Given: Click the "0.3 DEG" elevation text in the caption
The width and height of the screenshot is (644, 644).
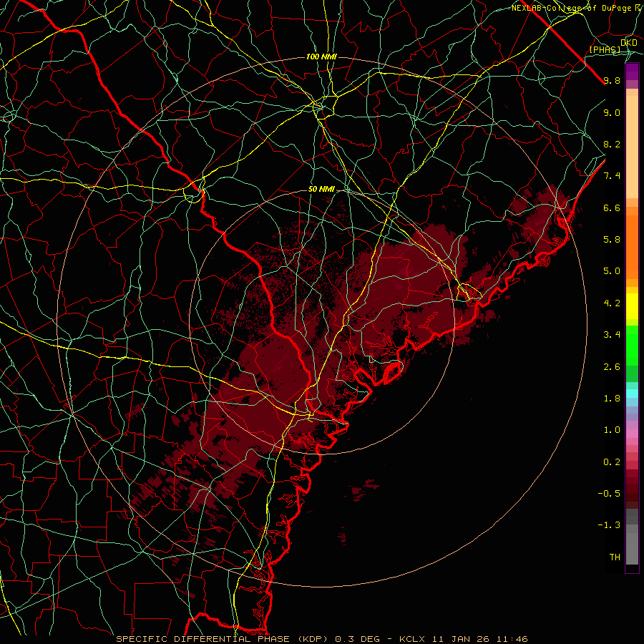Looking at the screenshot, I should [358, 639].
